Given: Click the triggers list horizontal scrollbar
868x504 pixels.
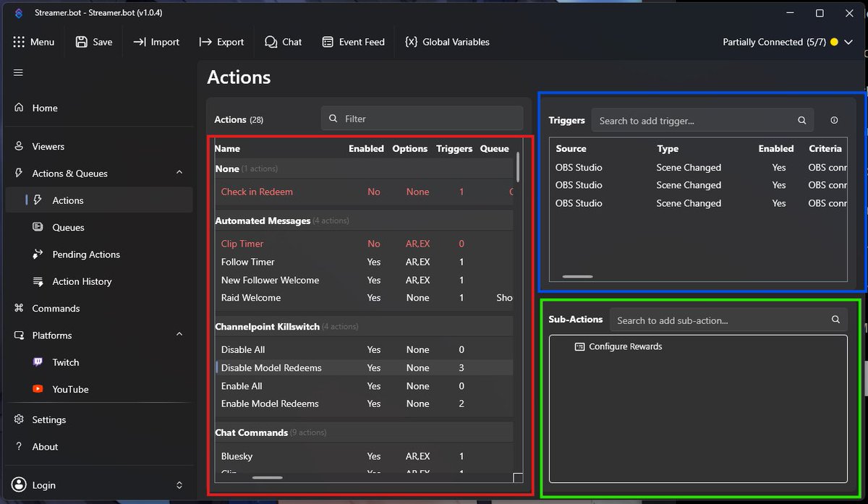Looking at the screenshot, I should click(577, 276).
